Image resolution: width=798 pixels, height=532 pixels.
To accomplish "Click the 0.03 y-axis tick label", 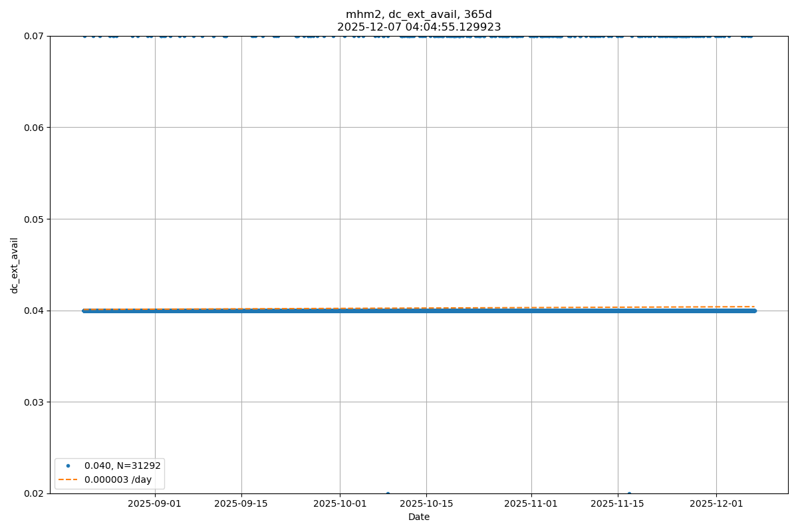I will point(33,402).
